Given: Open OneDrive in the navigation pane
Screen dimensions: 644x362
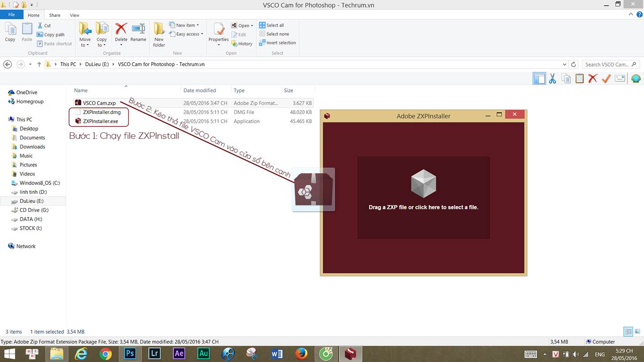Looking at the screenshot, I should tap(26, 93).
